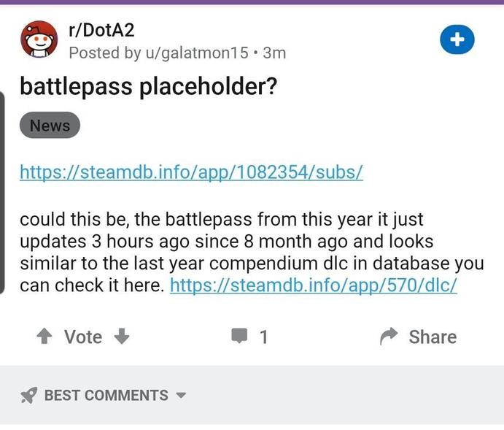Screen dimensions: 504x430
Task: Open the steamdb.info/app/570/dlc/ link
Action: click(314, 285)
